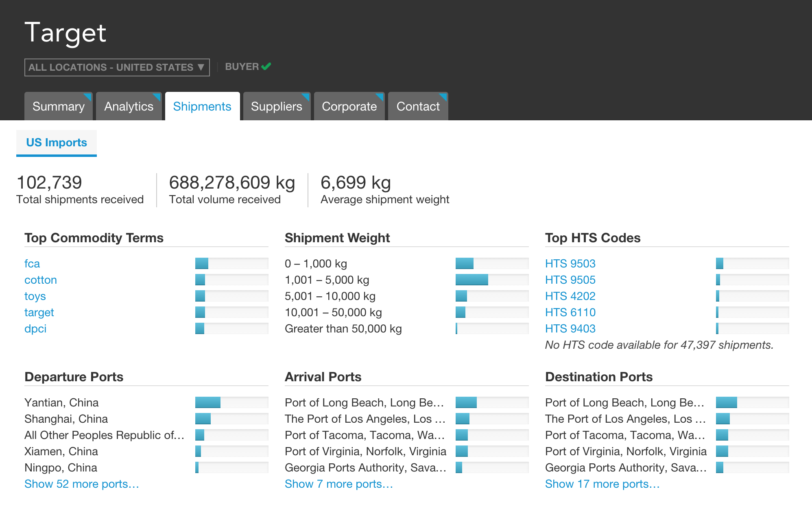Click Port of Long Beach under Destination Ports
The image size is (812, 517).
(x=625, y=403)
